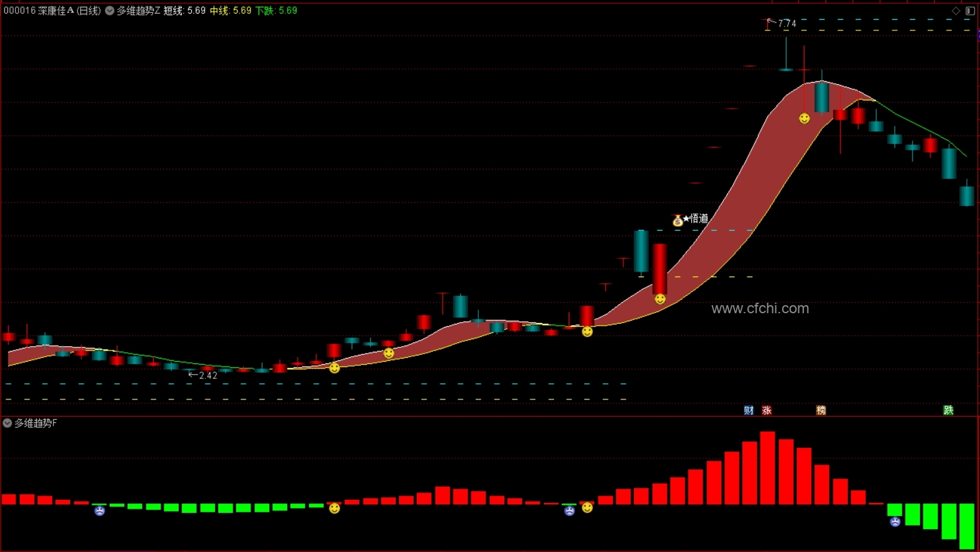Click the 短线: 5.69 value
The width and height of the screenshot is (980, 552).
184,11
